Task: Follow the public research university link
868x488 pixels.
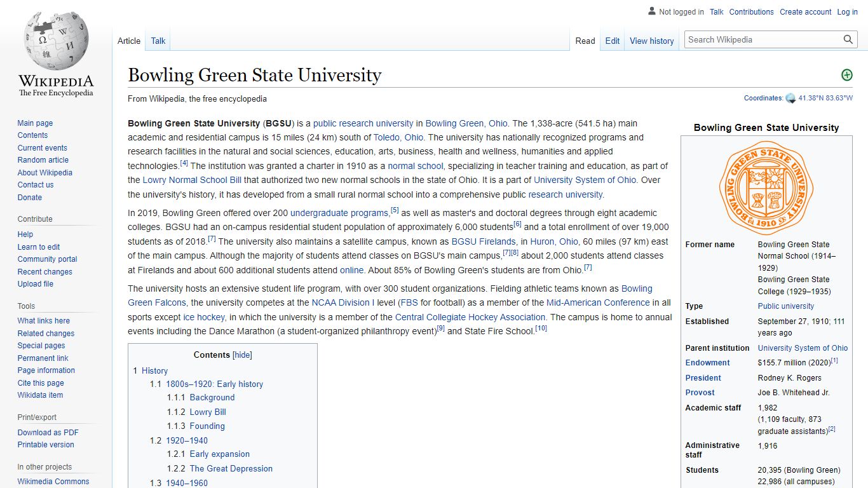Action: tap(363, 123)
